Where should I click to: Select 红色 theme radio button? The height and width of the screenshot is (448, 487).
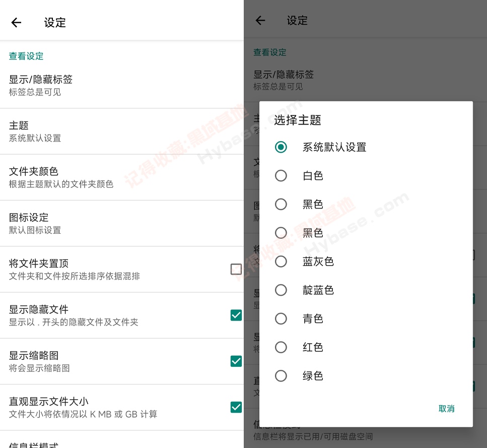281,347
